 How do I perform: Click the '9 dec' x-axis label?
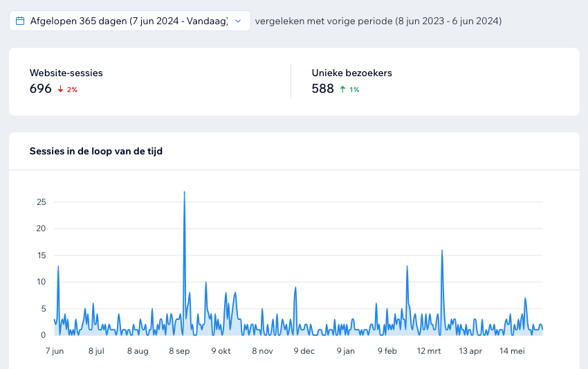point(304,351)
